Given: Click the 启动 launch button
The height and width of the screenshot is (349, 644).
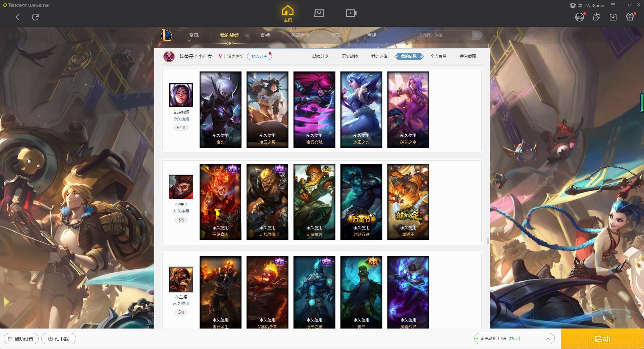Looking at the screenshot, I should pyautogui.click(x=602, y=339).
